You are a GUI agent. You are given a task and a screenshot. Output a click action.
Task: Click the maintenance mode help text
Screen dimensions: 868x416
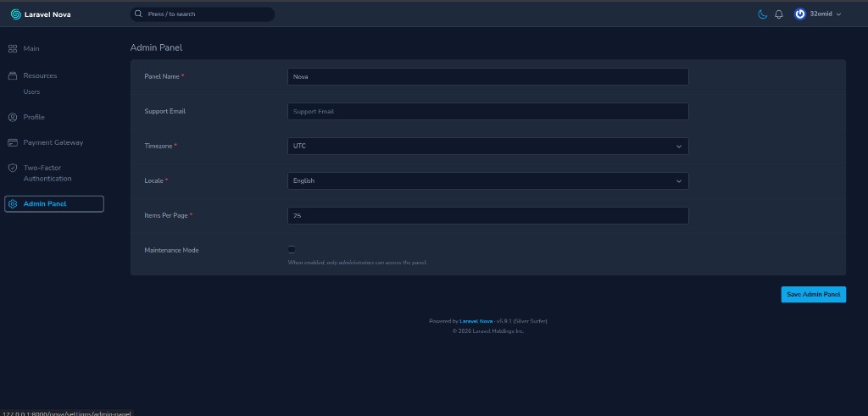[357, 262]
